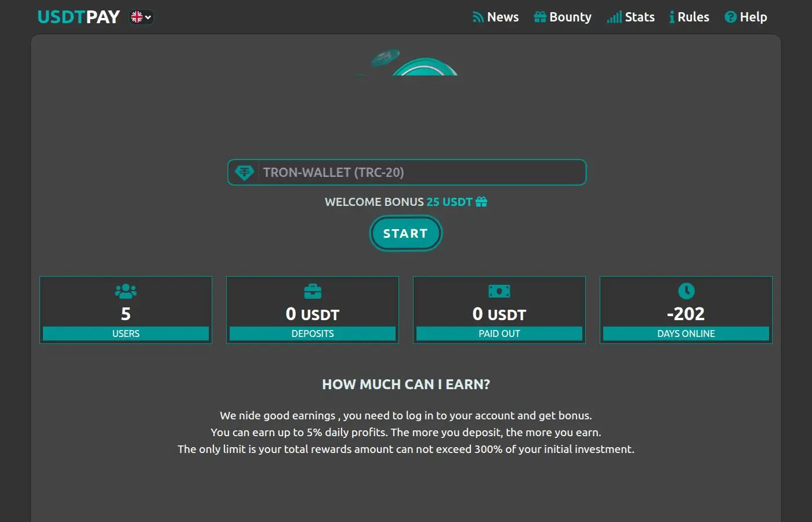The width and height of the screenshot is (812, 522).
Task: Click the 25 USDT bonus text
Action: tap(449, 202)
